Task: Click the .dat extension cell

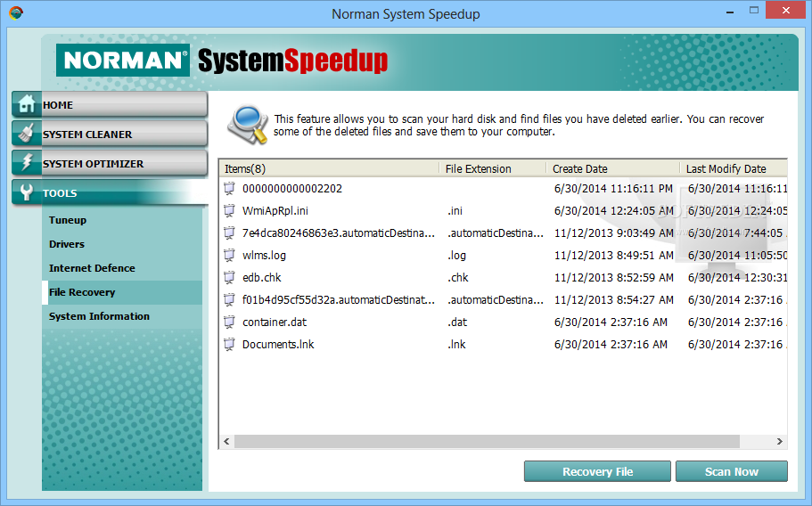Action: (x=457, y=322)
